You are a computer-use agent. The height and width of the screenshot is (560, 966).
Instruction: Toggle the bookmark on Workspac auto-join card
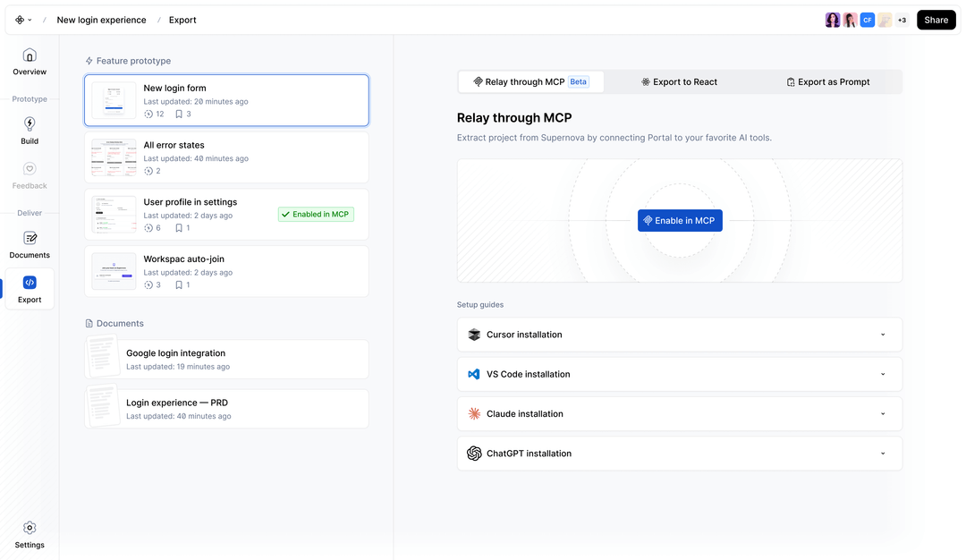(178, 284)
